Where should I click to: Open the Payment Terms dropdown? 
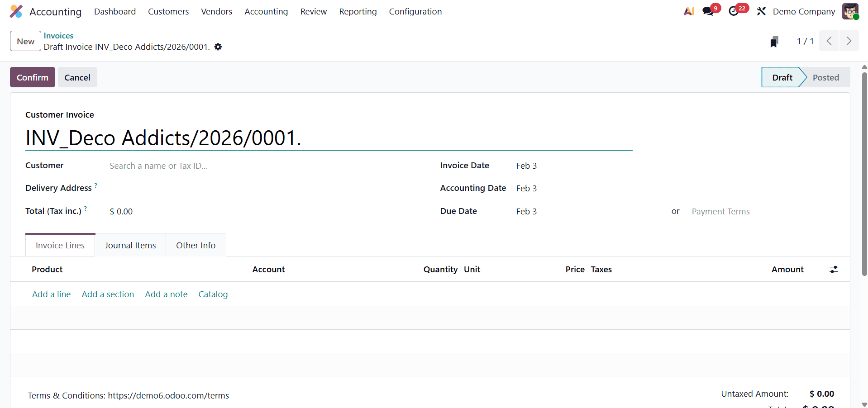click(720, 211)
